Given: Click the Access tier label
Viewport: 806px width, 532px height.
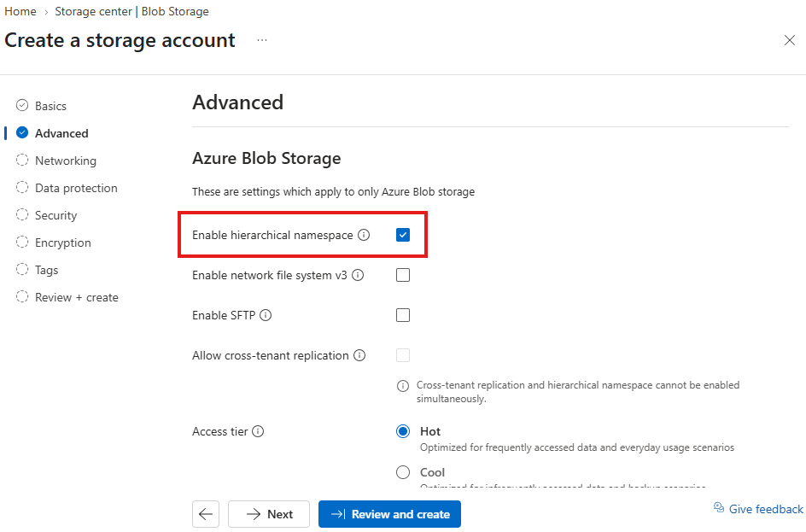Looking at the screenshot, I should 220,431.
